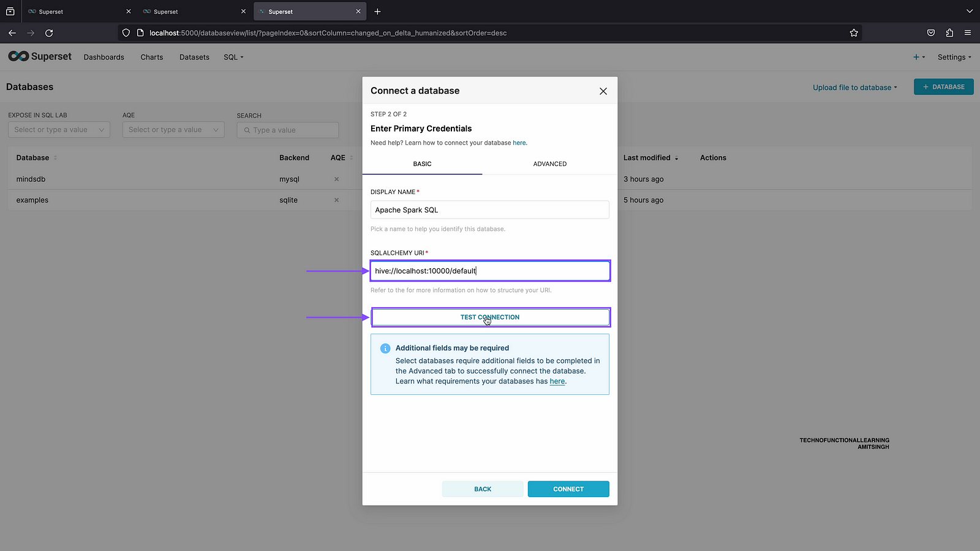Go BACK to previous step

483,489
